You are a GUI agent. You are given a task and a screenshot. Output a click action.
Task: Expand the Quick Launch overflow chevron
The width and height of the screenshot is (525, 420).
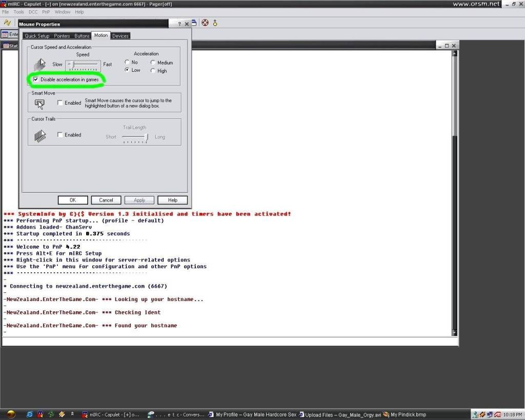click(72, 414)
